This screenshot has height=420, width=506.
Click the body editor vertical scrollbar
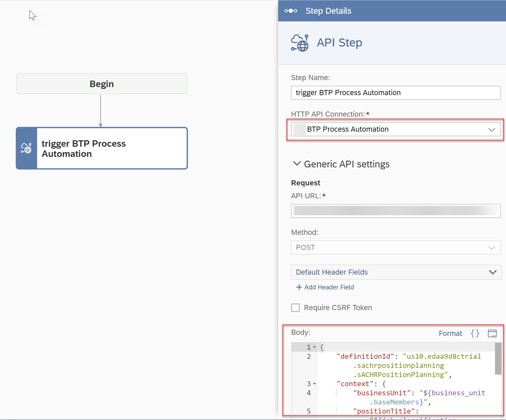[x=498, y=359]
